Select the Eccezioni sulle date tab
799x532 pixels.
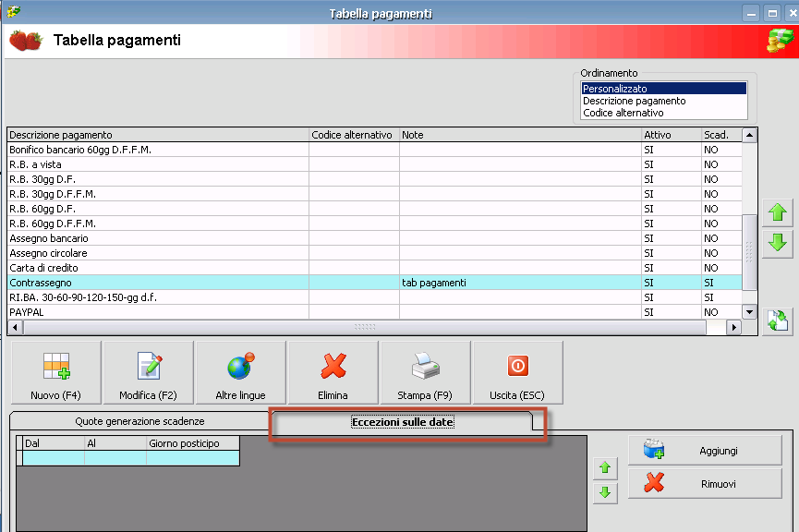point(403,422)
